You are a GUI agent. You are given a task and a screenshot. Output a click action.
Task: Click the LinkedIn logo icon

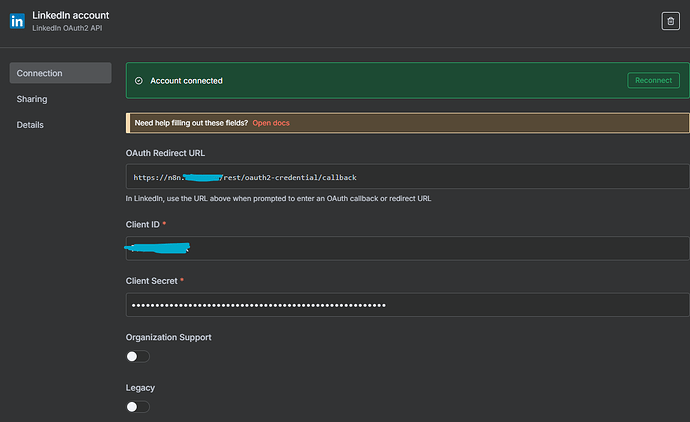18,21
